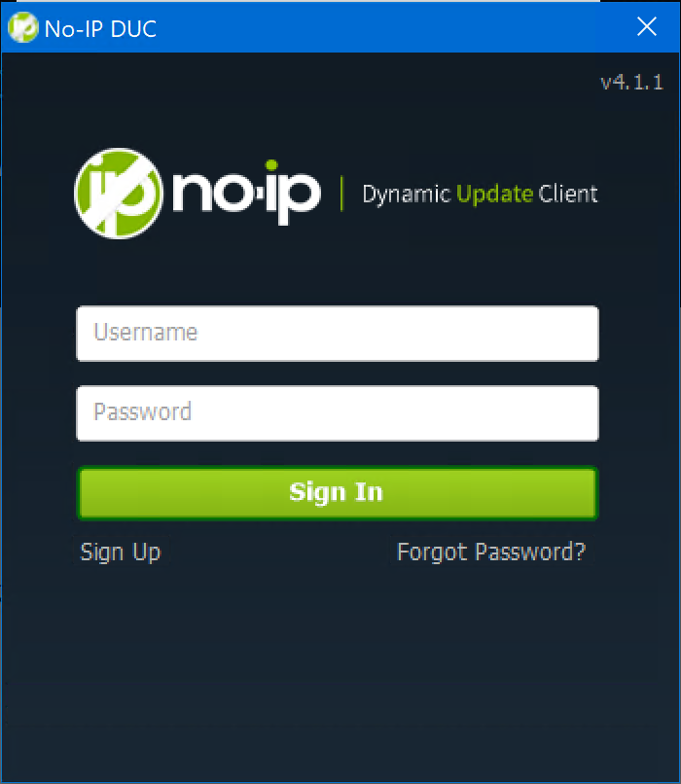Image resolution: width=681 pixels, height=784 pixels.
Task: Click the green word Update in tagline
Action: coord(495,194)
